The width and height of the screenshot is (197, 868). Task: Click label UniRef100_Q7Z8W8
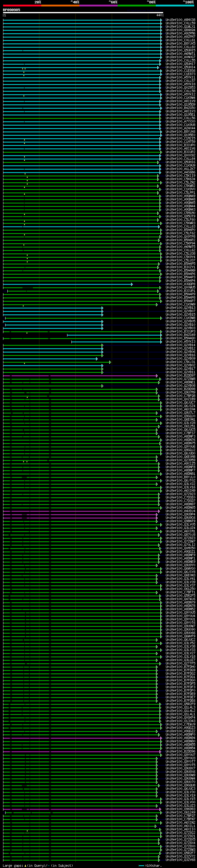click(180, 379)
